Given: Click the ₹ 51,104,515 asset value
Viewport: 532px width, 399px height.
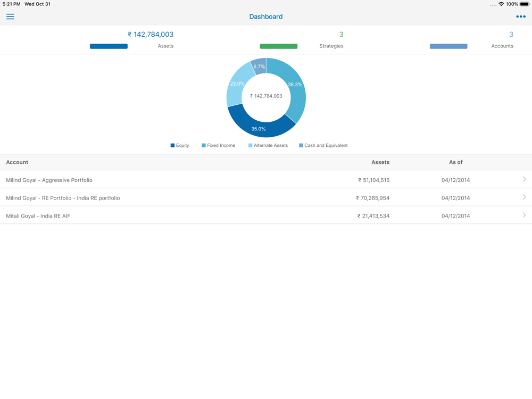Looking at the screenshot, I should tap(373, 180).
